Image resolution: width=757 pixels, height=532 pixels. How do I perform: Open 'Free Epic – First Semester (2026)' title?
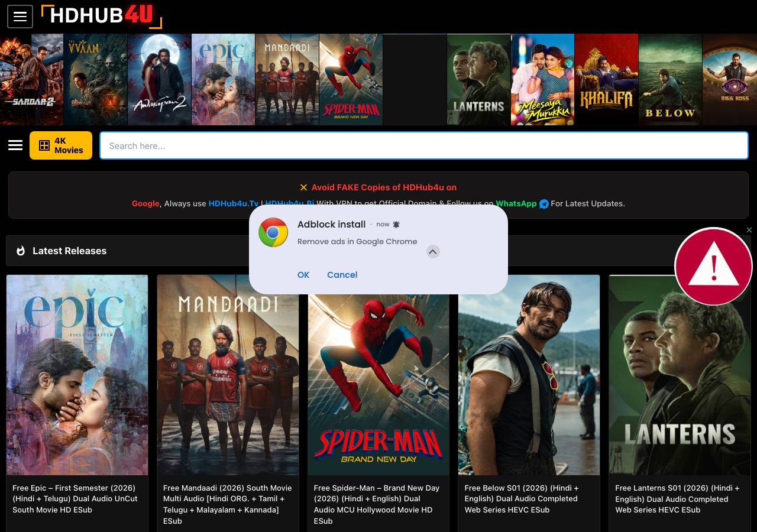75,499
